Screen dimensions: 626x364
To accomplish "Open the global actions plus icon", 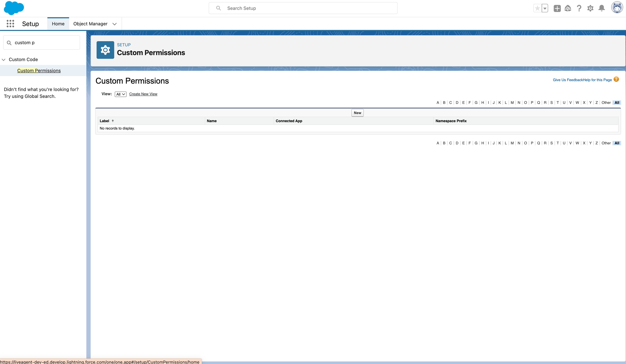I will (557, 8).
